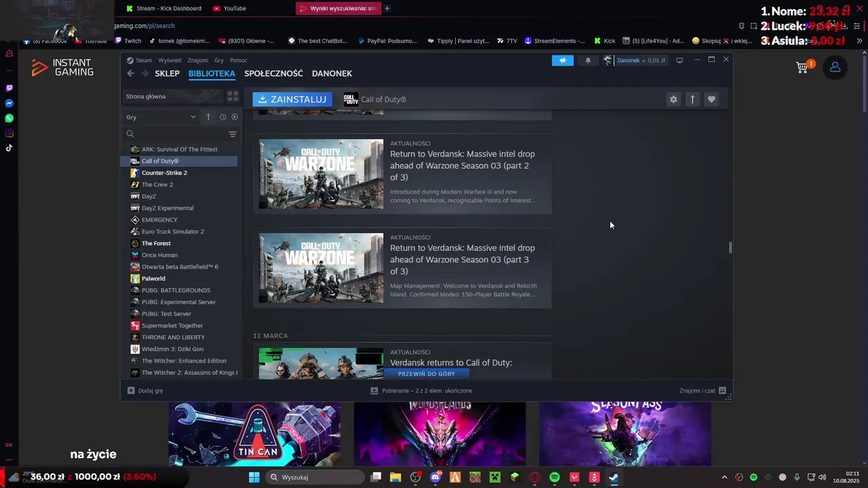Click the ZAINSTALUJ install button
Image resolution: width=868 pixels, height=488 pixels.
pyautogui.click(x=292, y=100)
